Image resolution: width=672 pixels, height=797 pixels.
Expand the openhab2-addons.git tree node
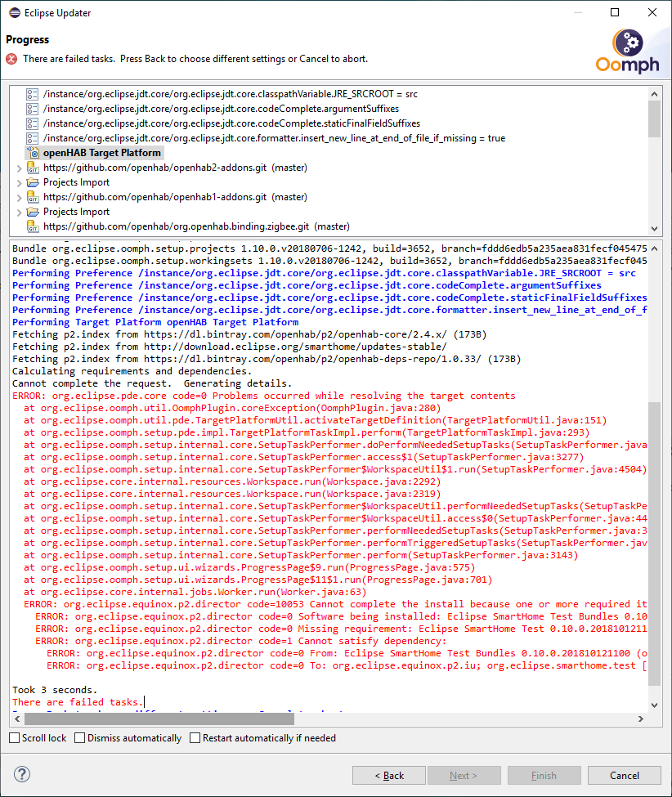[19, 168]
